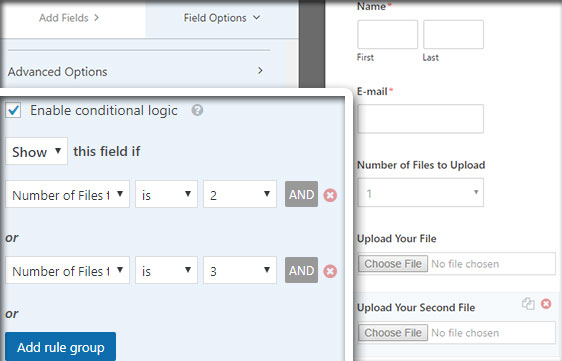562x361 pixels.
Task: Open the value dropdown showing 3
Action: click(240, 270)
